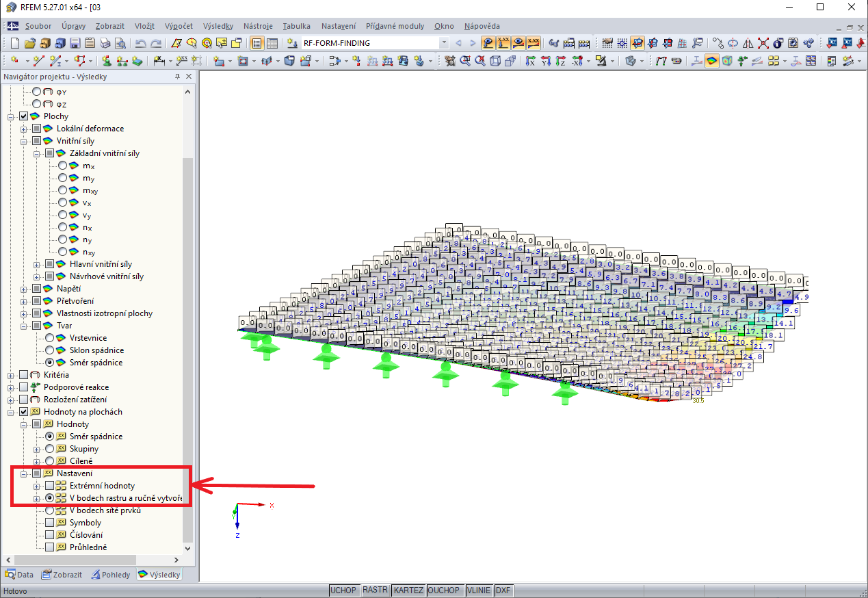Viewport: 868px width, 598px height.
Task: Toggle the Hodnoty na plochách checkbox
Action: [24, 412]
